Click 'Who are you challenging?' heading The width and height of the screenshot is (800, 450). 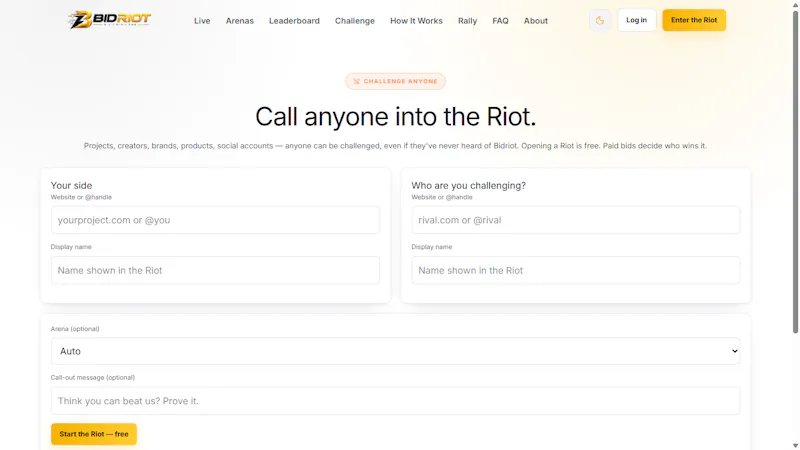(x=468, y=186)
